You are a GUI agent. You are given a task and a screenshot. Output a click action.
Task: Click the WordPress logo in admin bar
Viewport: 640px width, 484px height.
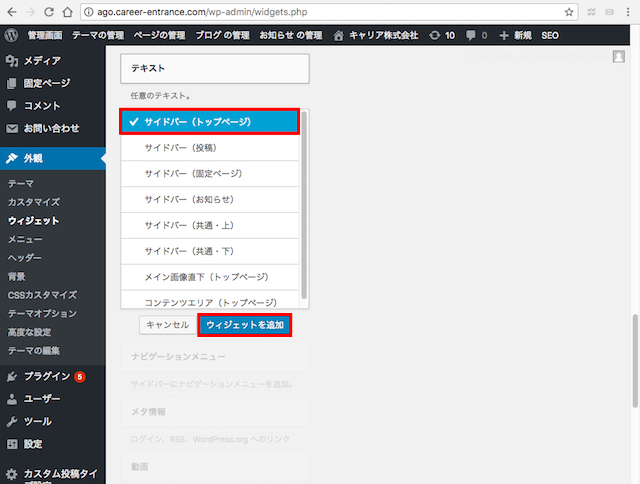coord(12,35)
